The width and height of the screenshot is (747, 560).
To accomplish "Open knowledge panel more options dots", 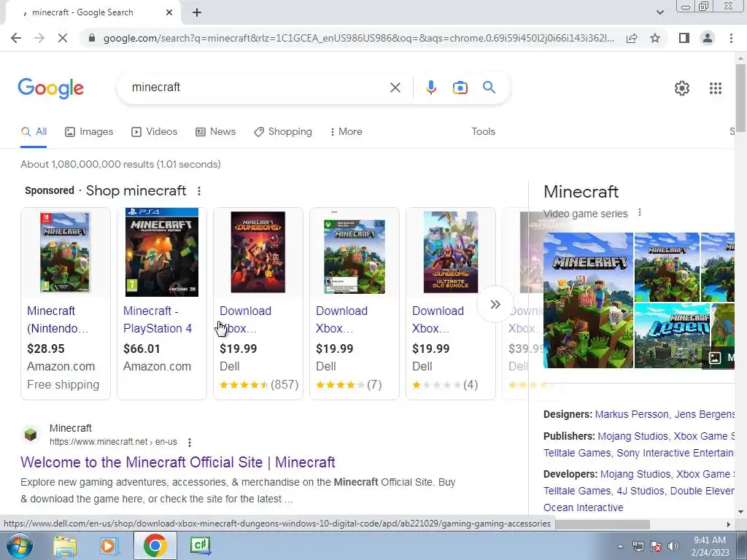I will pos(640,212).
